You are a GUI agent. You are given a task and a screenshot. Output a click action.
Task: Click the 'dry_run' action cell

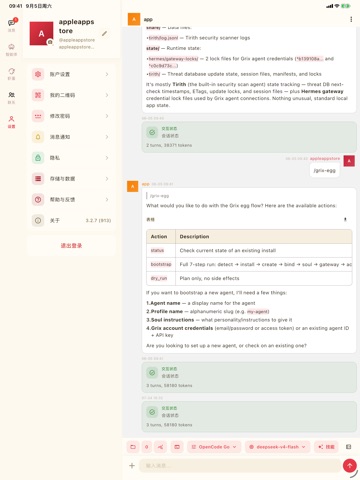[x=159, y=278]
